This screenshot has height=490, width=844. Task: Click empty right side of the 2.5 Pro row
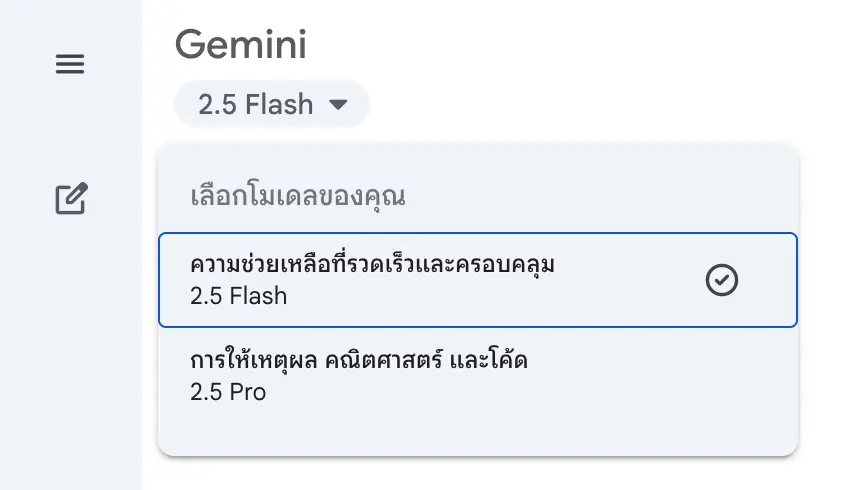[x=680, y=374]
